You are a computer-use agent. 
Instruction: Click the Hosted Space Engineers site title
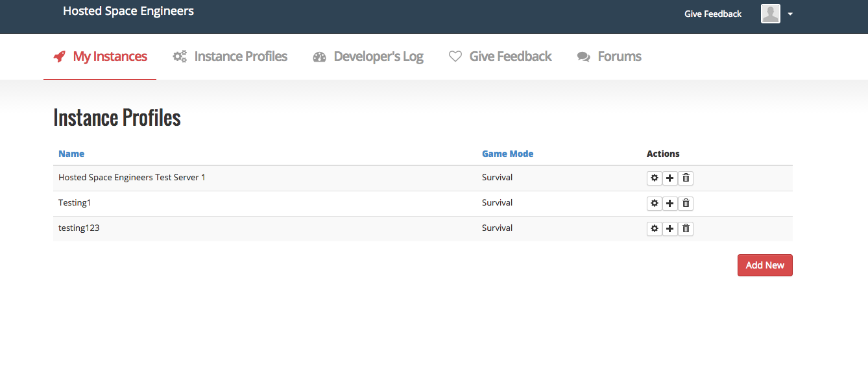pos(128,11)
